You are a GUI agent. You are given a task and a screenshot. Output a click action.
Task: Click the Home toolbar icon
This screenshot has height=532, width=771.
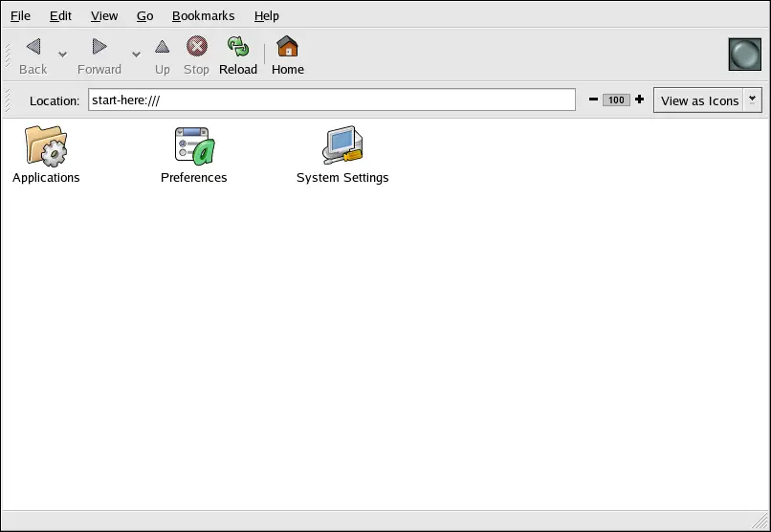tap(287, 48)
